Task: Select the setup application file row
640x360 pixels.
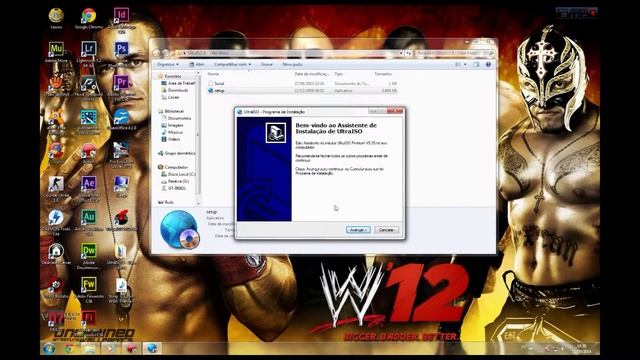Action: (302, 91)
